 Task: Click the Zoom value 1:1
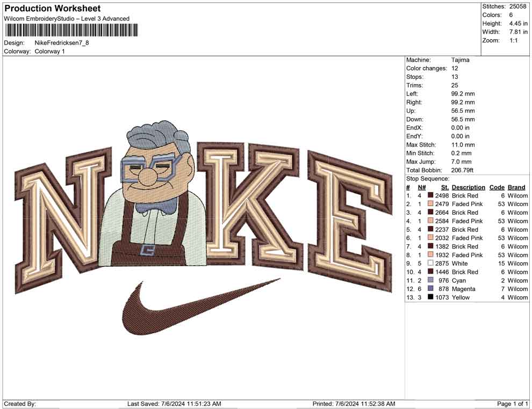513,40
